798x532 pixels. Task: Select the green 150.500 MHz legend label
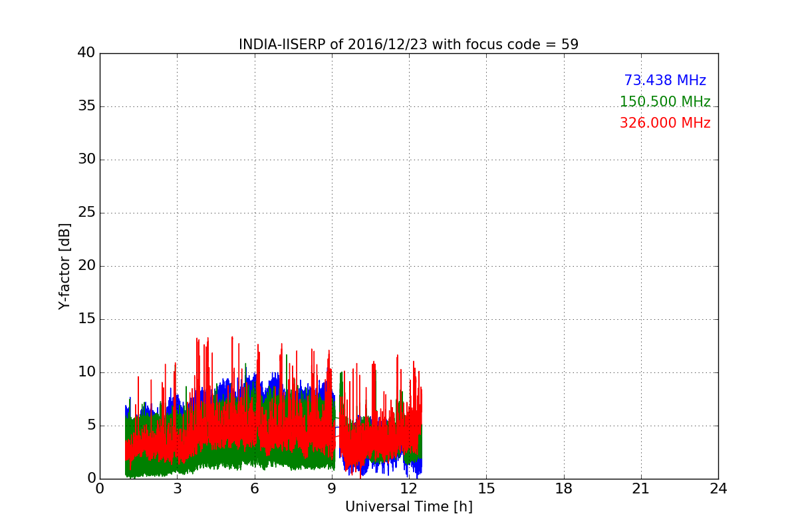665,102
